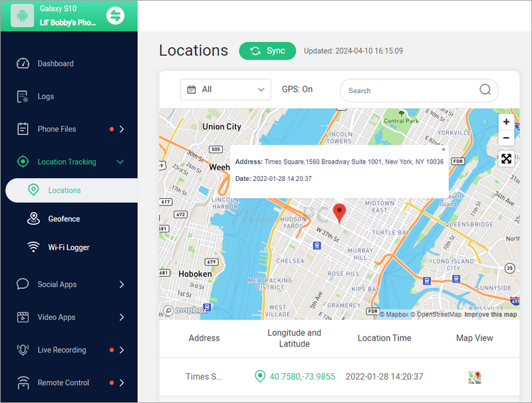
Task: Expand the Phone Files submenu chevron
Action: [x=122, y=129]
